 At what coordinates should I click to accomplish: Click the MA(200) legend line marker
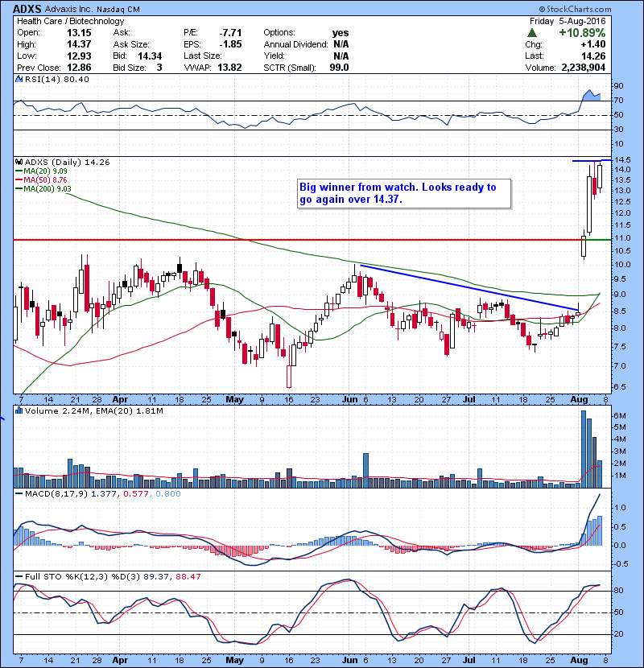click(19, 188)
